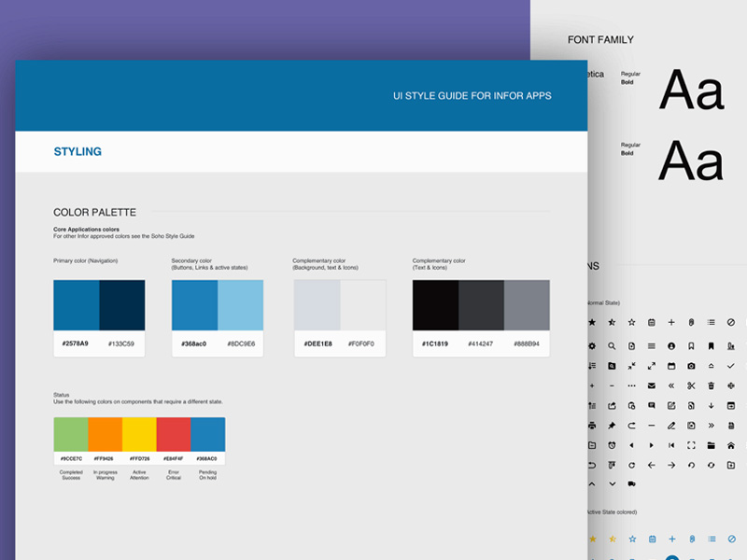The image size is (747, 560).
Task: Click the left-pointing triangle icon
Action: 632,446
